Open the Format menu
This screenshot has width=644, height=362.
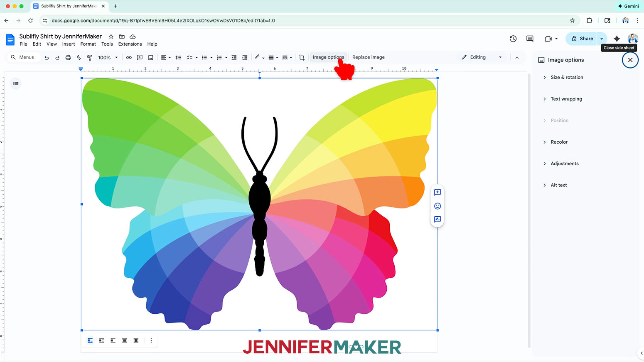pyautogui.click(x=88, y=44)
